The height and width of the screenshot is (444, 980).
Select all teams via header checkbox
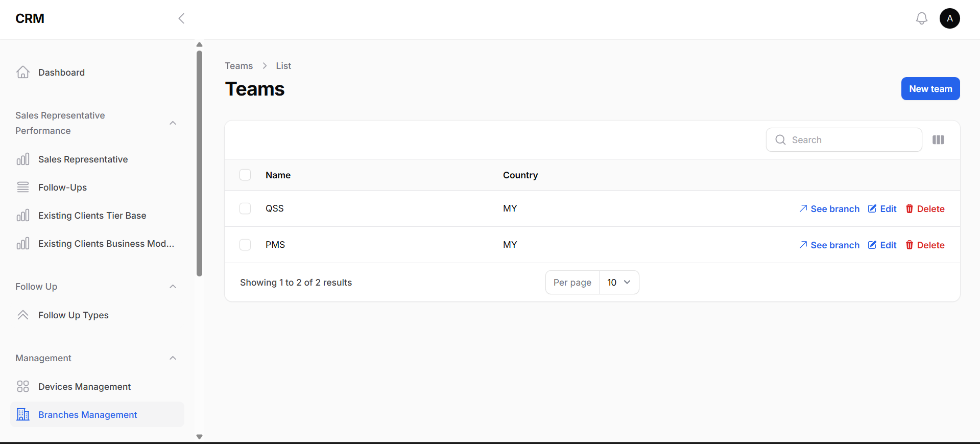tap(245, 175)
